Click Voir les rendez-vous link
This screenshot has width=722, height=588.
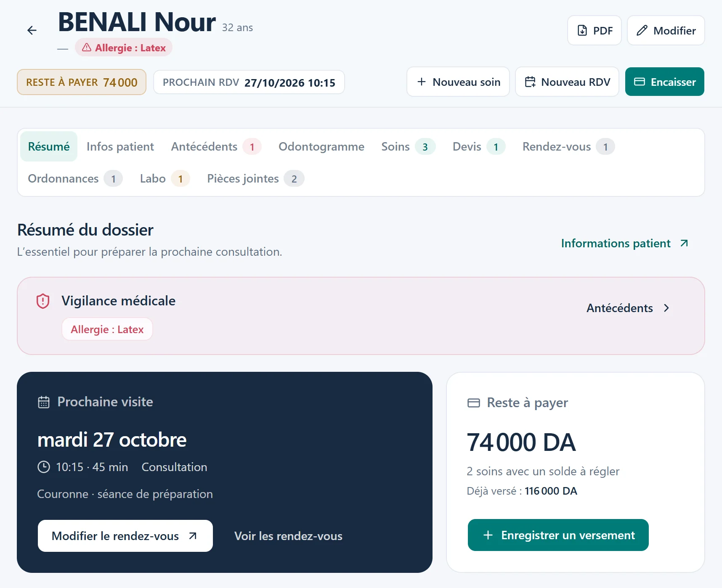[288, 536]
